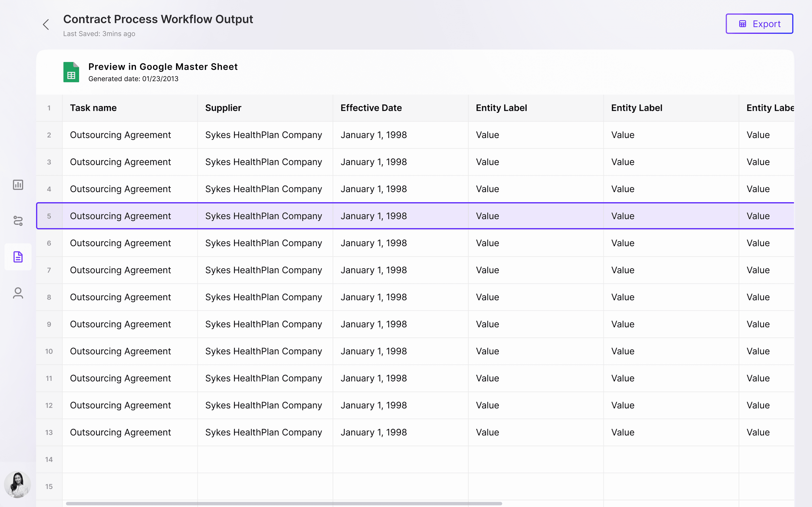
Task: Select Supplier cell in row 2
Action: pos(263,135)
